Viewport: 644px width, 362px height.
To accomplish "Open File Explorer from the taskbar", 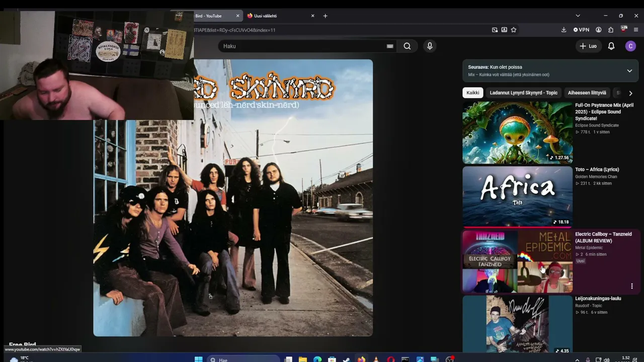I will click(x=303, y=359).
